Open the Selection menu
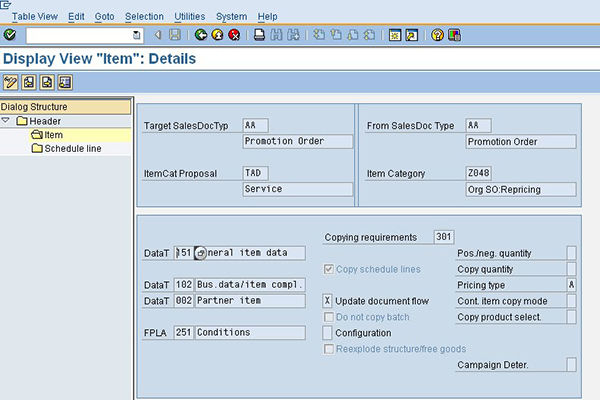This screenshot has width=600, height=400. pos(144,16)
